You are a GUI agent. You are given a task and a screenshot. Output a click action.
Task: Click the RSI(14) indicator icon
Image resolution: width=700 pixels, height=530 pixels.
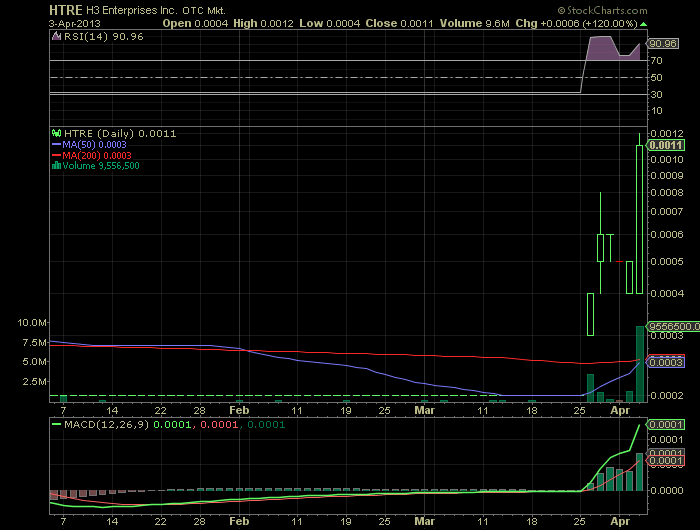click(56, 36)
